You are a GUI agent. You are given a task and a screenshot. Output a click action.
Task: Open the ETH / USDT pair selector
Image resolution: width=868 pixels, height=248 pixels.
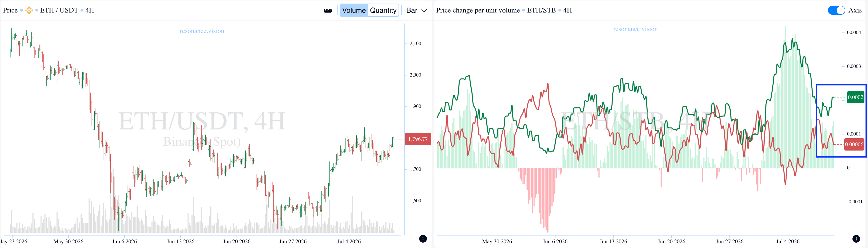point(59,10)
